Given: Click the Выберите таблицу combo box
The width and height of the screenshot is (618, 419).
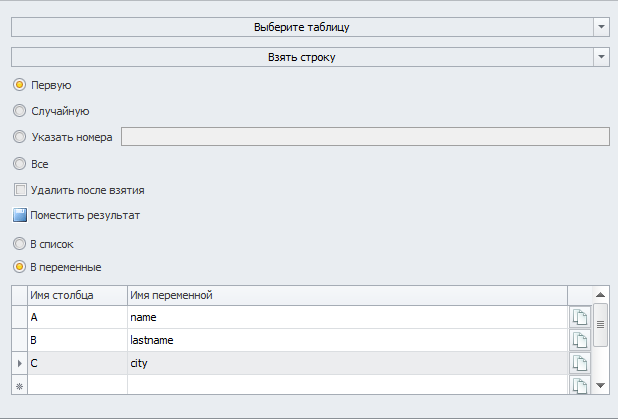Looking at the screenshot, I should (x=302, y=27).
